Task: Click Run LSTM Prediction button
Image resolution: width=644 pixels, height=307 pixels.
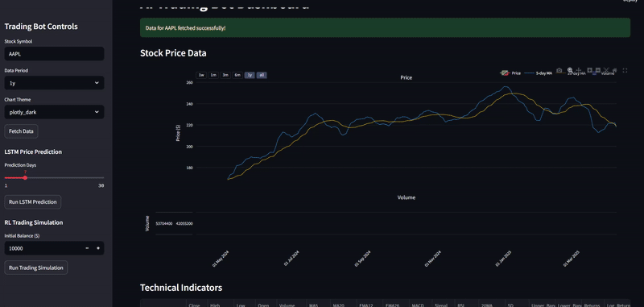Action: 33,201
